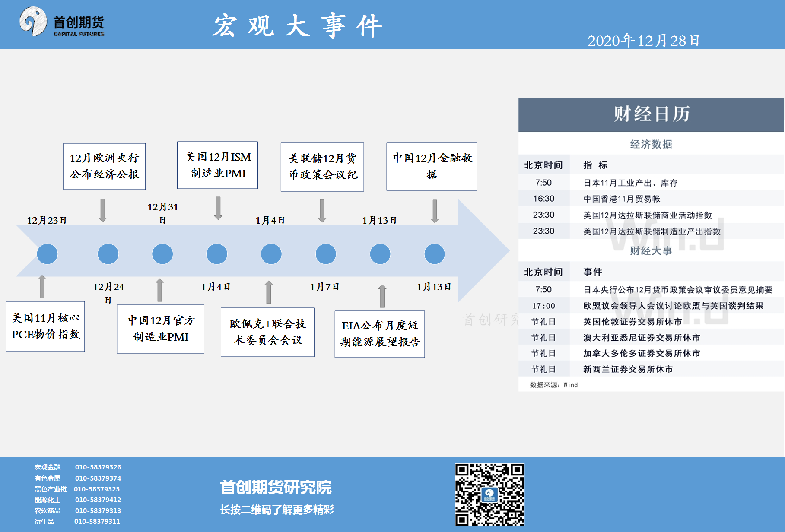Select the timeline dot for 12月23日

pyautogui.click(x=47, y=254)
